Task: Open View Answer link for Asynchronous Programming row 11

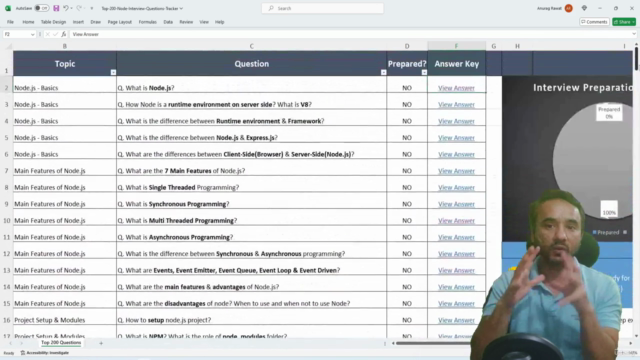Action: pos(456,237)
